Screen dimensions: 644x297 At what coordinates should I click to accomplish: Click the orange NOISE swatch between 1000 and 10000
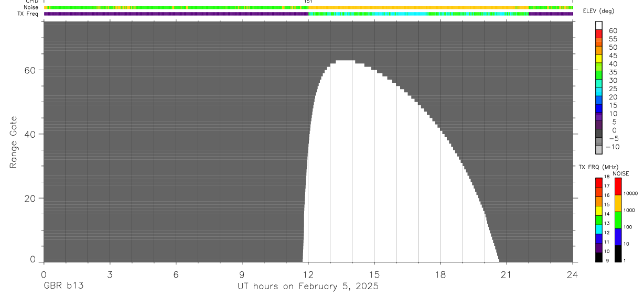(618, 203)
